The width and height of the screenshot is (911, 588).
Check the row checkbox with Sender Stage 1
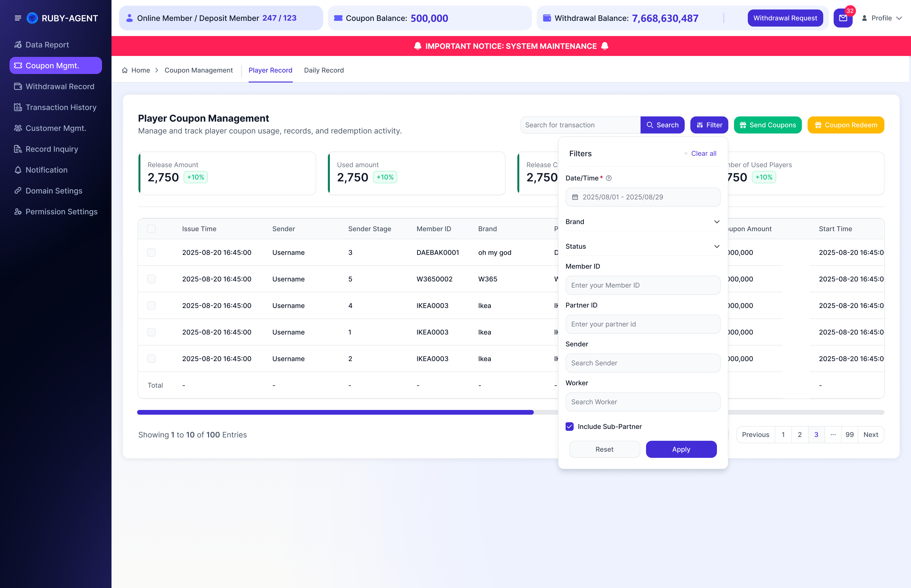tap(151, 332)
